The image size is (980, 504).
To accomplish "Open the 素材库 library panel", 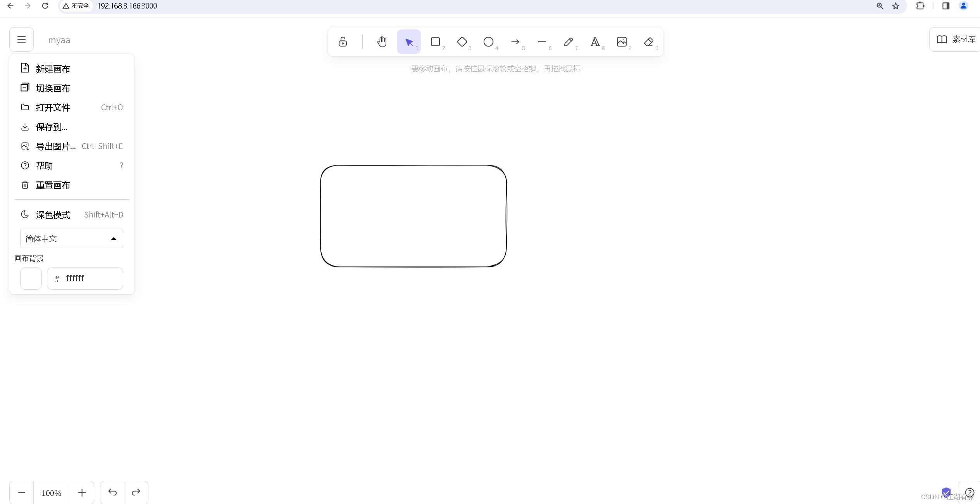I will point(956,40).
